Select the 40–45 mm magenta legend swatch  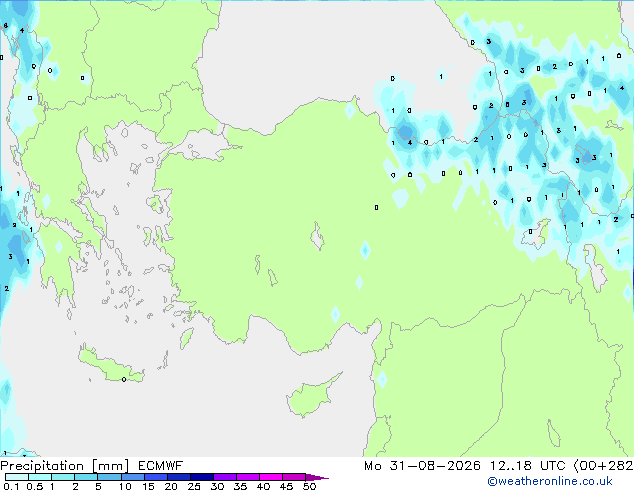[x=271, y=477]
